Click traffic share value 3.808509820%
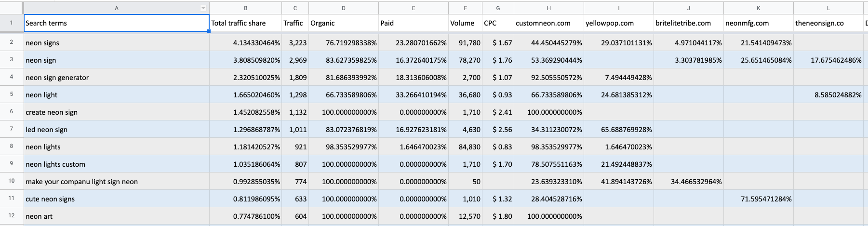The width and height of the screenshot is (868, 226). click(246, 60)
